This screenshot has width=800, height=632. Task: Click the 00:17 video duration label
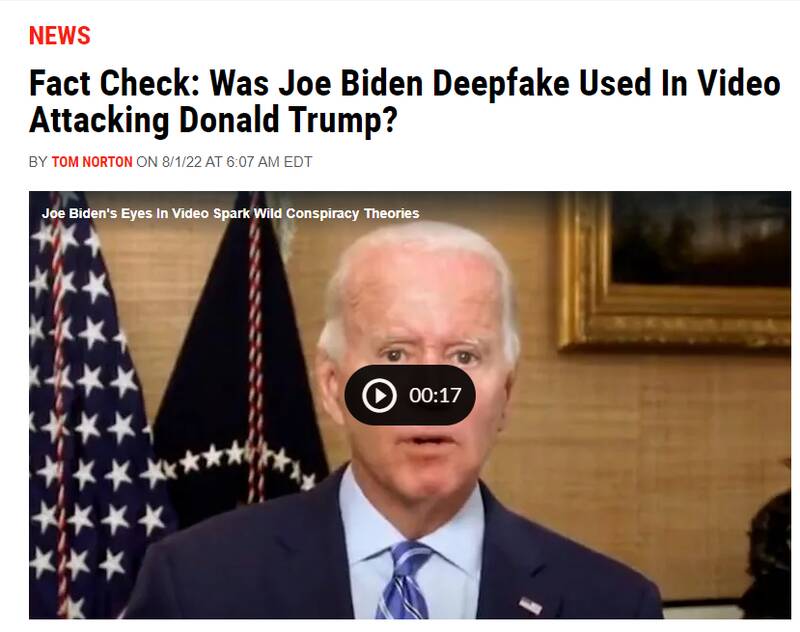(435, 395)
